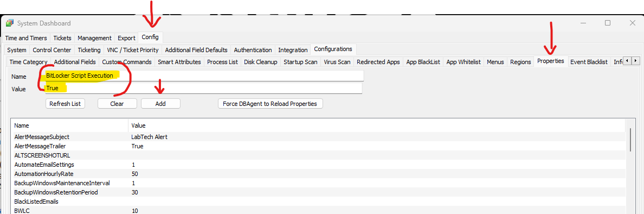This screenshot has height=214, width=644.
Task: Switch to the App BlackList tab
Action: coord(423,62)
